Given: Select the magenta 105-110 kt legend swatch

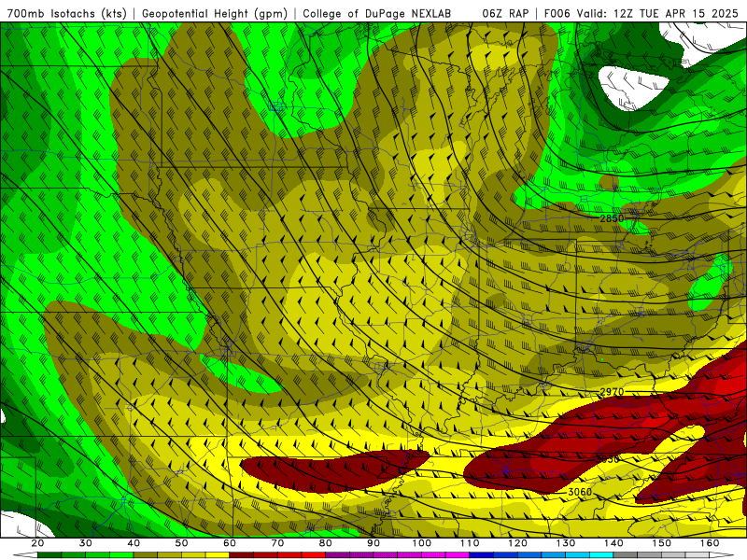Looking at the screenshot, I should point(458,555).
